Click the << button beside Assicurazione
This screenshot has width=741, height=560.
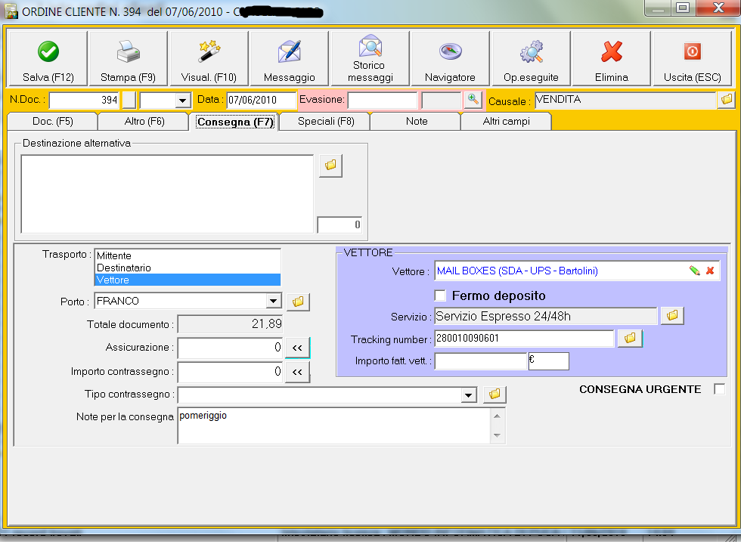[297, 348]
